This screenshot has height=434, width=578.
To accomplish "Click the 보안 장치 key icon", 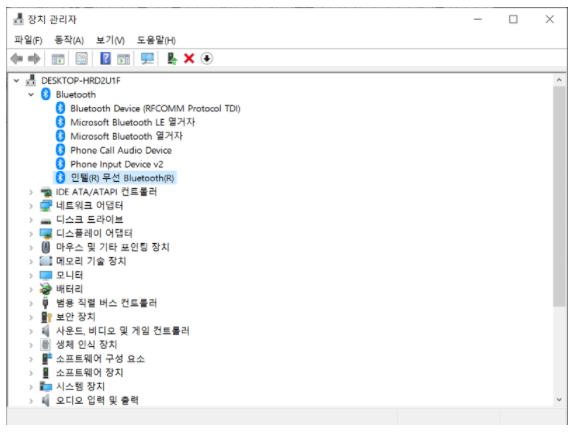I will (x=46, y=317).
